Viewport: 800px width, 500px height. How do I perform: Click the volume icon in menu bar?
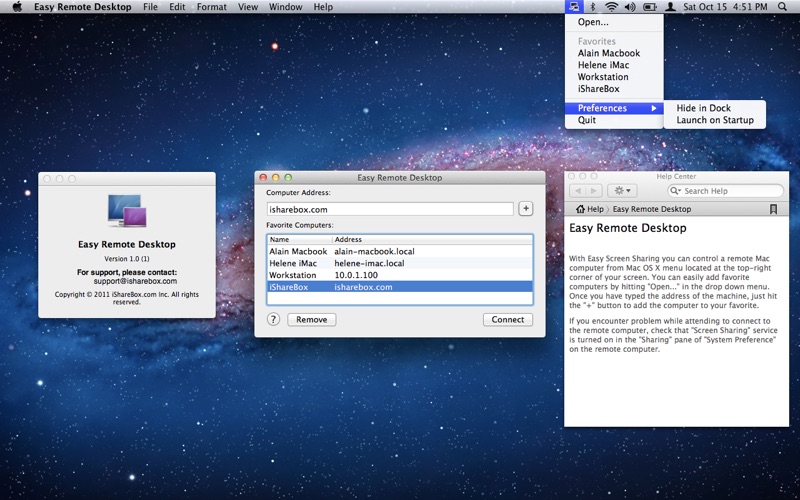tap(630, 7)
